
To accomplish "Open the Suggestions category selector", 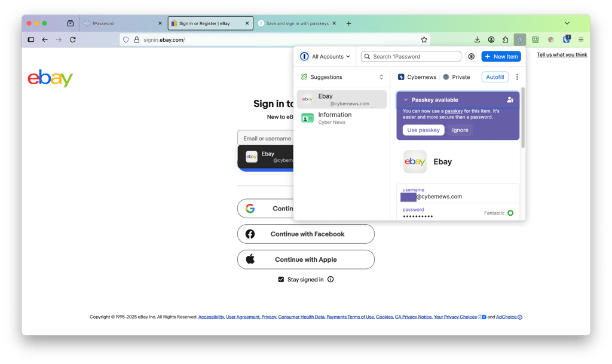I will 342,77.
